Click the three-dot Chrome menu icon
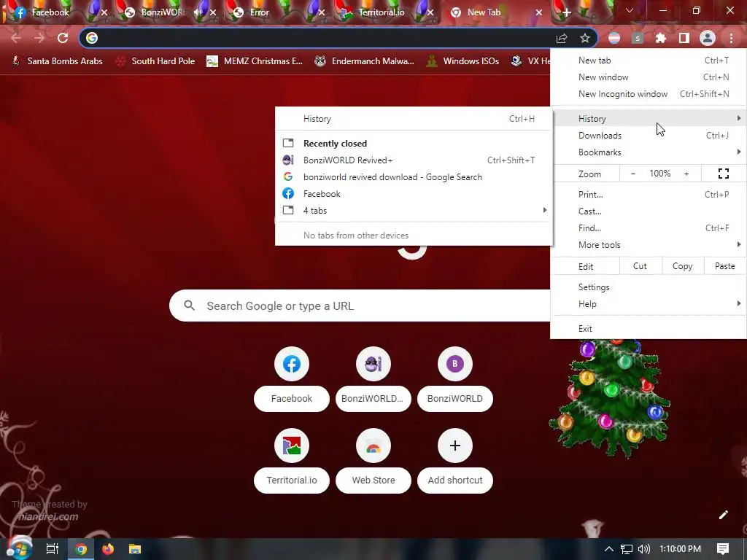Screen dimensions: 747x560 (x=731, y=38)
